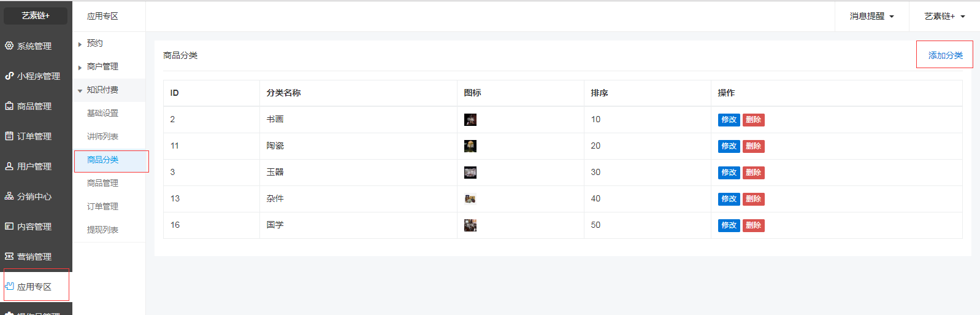Select 讲师列表 submenu item

(102, 136)
